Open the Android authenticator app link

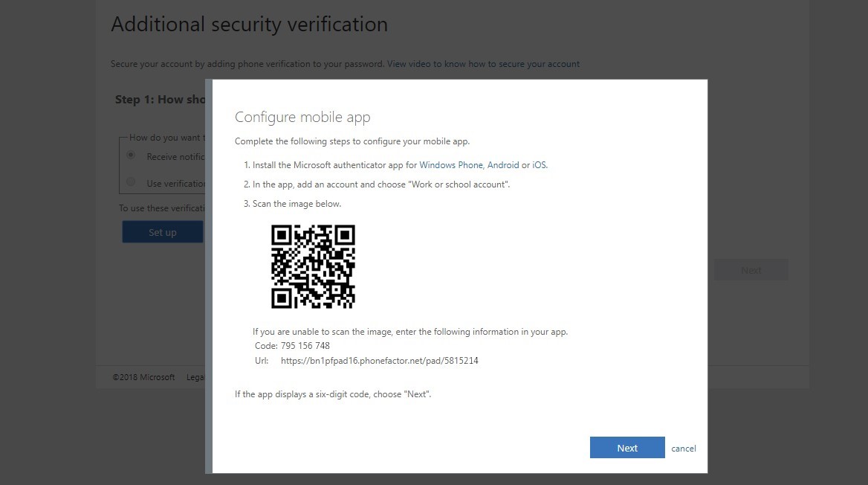point(503,164)
